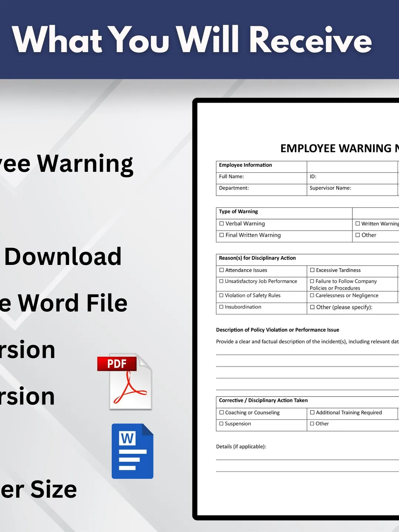Viewport: 399px width, 532px height.
Task: Tick the Other checkbox under Type of Warning
Action: click(358, 235)
